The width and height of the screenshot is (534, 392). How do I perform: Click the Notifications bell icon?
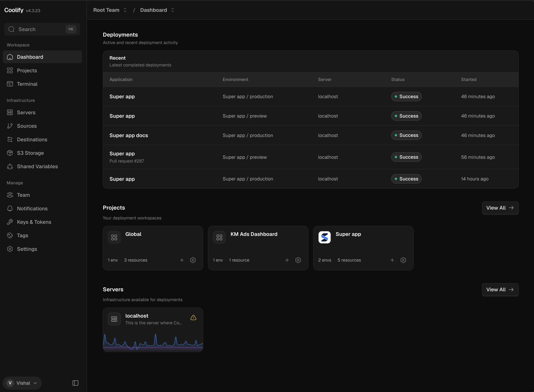click(x=10, y=208)
